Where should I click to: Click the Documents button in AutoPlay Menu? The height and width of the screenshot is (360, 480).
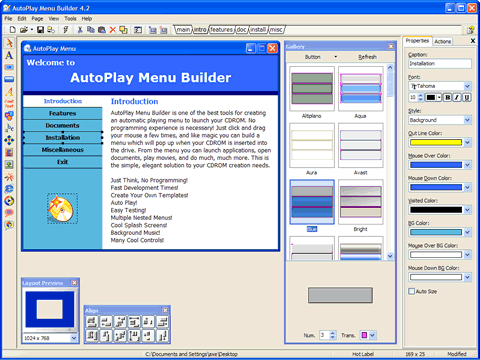click(63, 125)
